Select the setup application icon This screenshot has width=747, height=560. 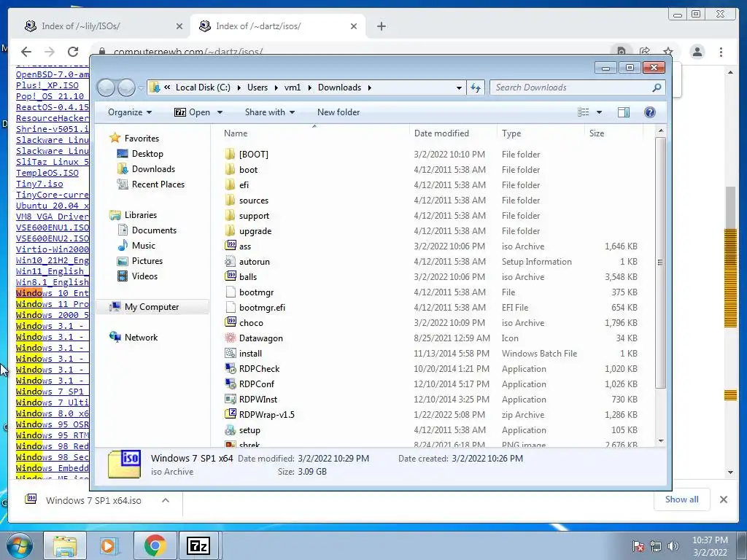[231, 429]
